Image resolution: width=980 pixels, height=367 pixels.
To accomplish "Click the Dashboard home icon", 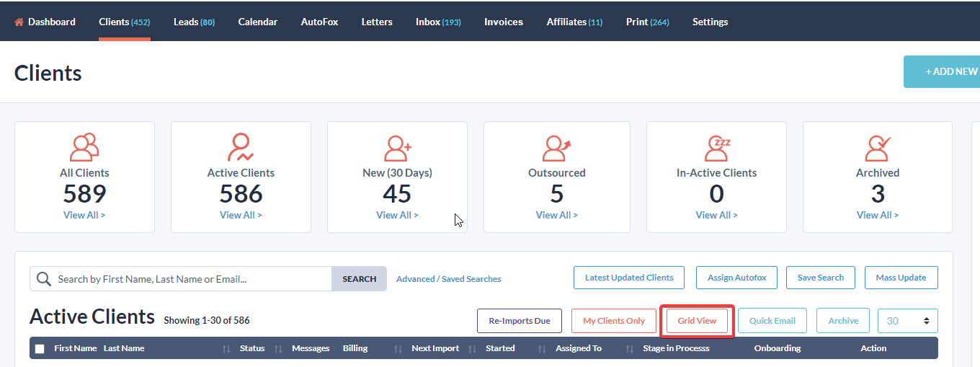I will pyautogui.click(x=19, y=22).
